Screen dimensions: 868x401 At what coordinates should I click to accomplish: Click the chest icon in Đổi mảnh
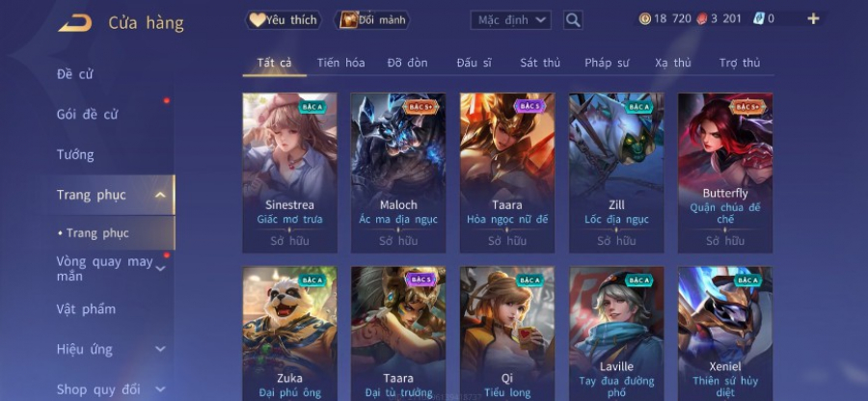[x=348, y=20]
